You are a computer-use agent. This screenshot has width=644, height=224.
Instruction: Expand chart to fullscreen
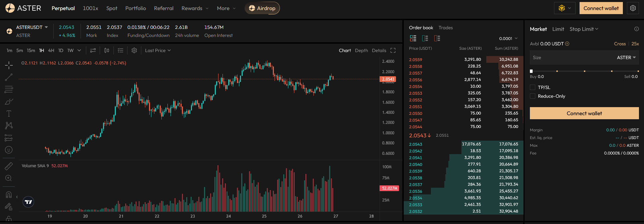(393, 50)
